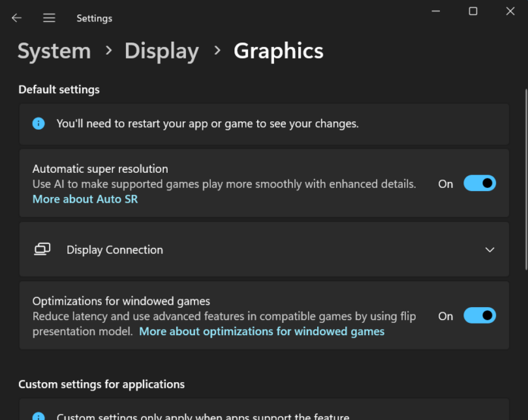Click the info icon under Custom settings
Viewport: 528px width, 420px height.
tap(39, 416)
